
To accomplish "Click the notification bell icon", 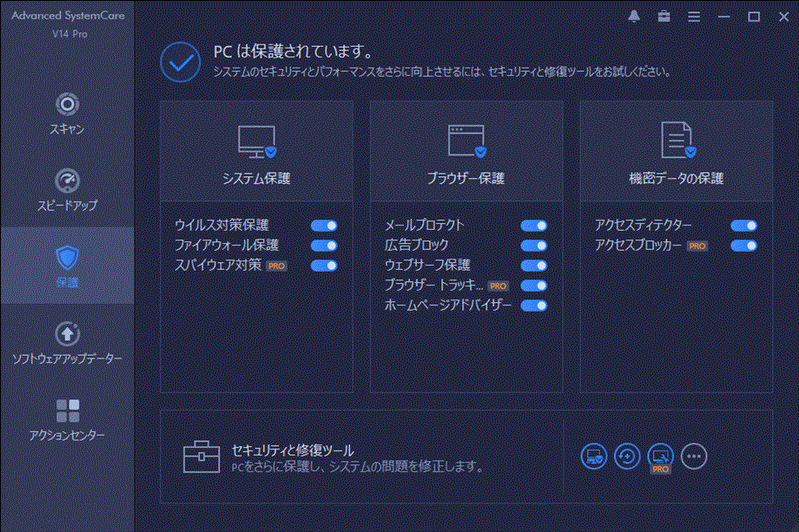I will [634, 16].
